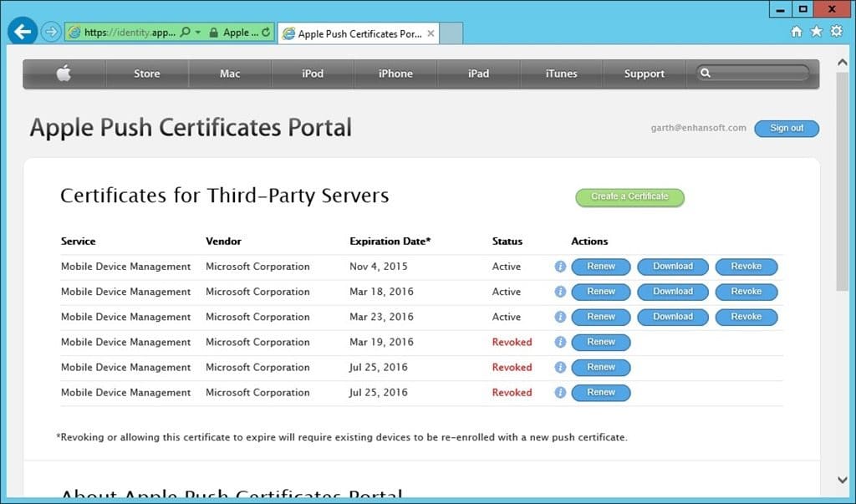Click the page scrollbar up arrow

point(843,63)
